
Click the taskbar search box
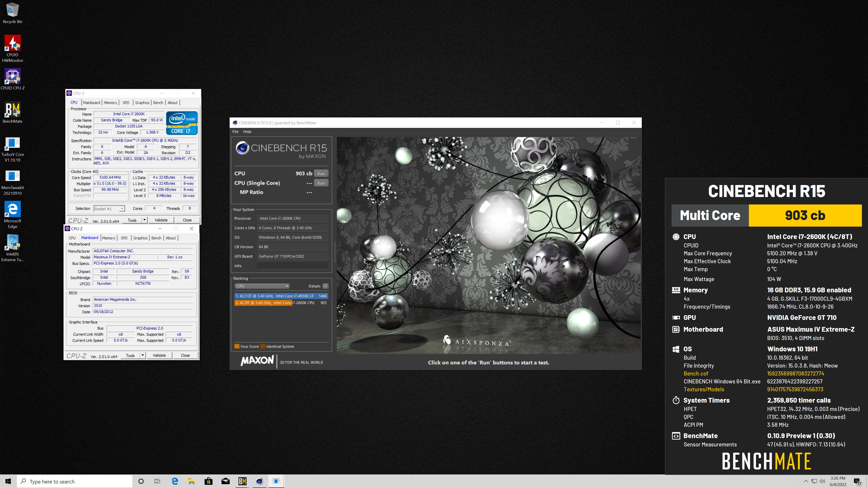pos(74,481)
